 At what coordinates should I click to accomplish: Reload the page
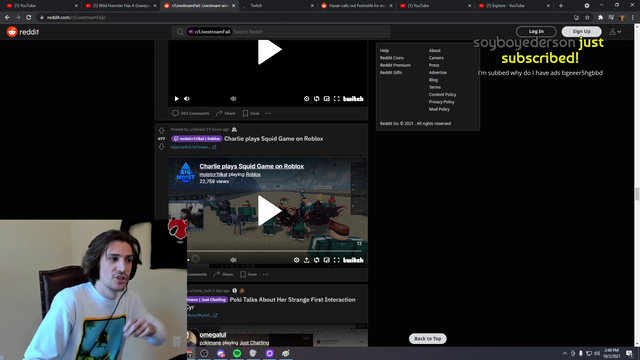tap(29, 18)
